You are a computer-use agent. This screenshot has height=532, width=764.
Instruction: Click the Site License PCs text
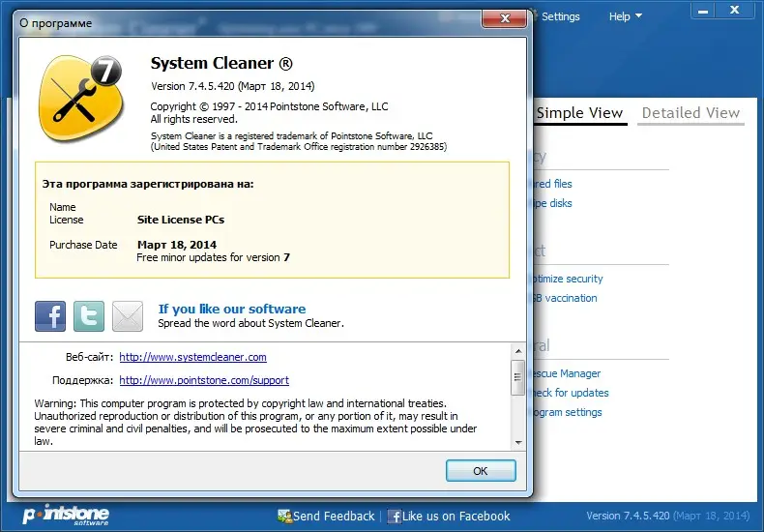181,220
